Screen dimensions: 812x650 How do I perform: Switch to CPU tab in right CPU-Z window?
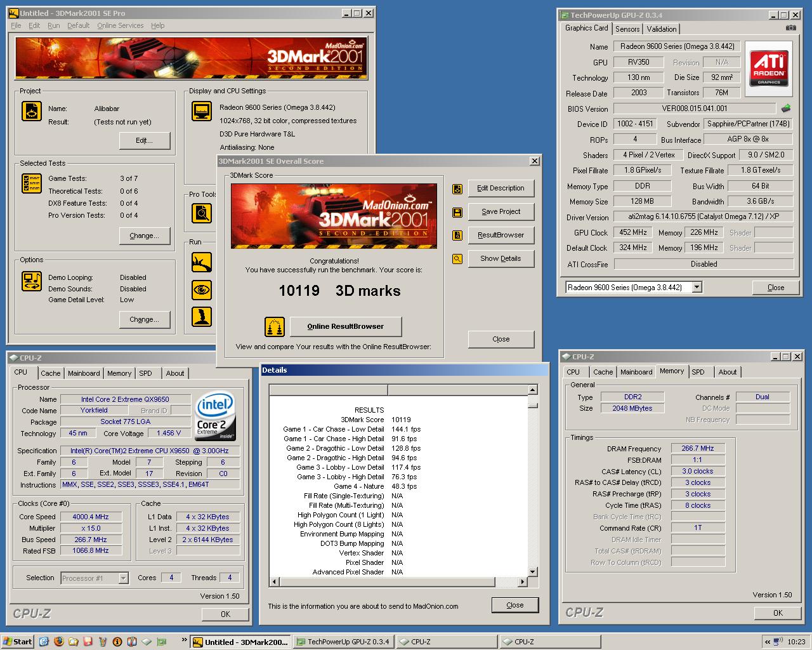click(573, 372)
